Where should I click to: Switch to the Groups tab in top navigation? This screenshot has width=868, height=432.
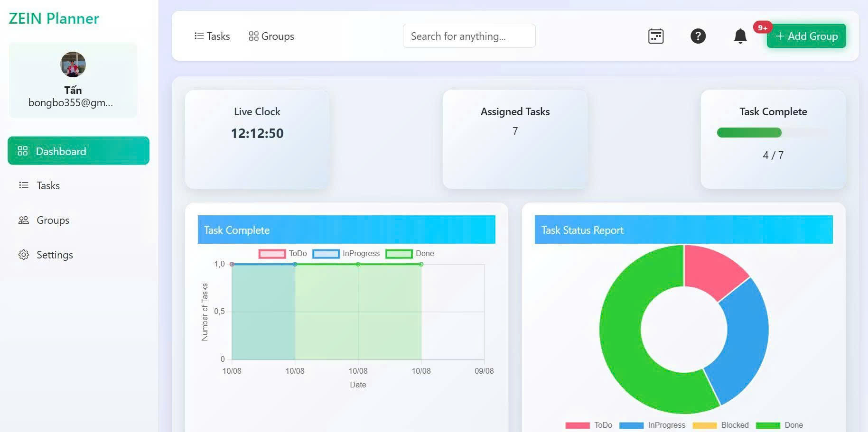click(x=271, y=36)
